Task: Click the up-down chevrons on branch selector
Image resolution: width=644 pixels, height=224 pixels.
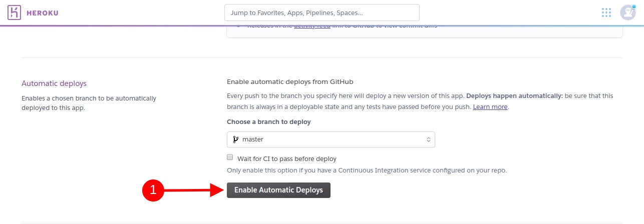Action: click(428, 139)
